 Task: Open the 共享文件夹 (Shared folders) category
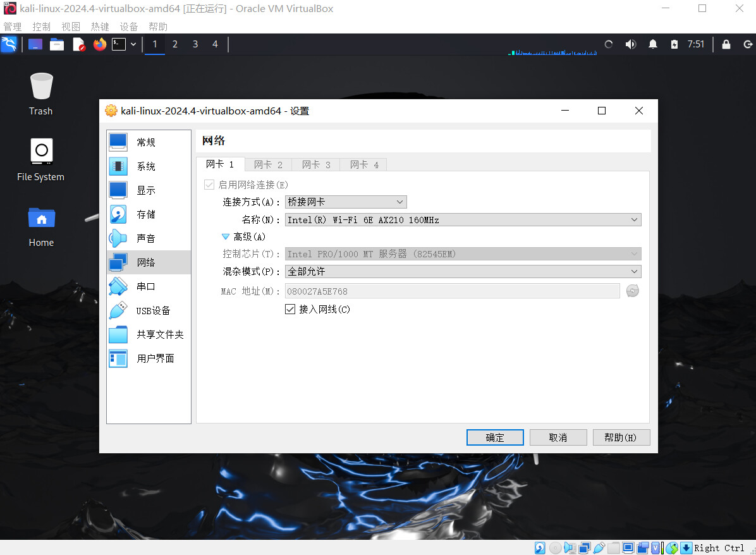coord(149,334)
